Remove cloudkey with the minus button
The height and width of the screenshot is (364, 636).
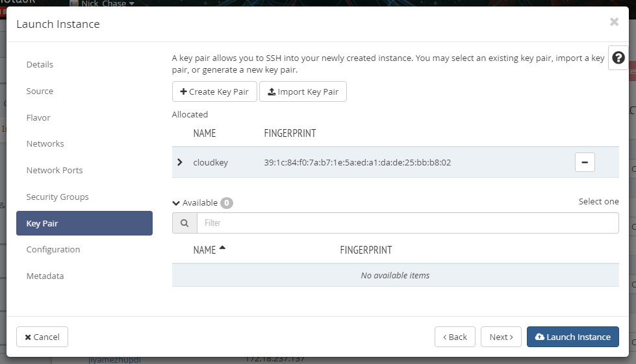[585, 162]
